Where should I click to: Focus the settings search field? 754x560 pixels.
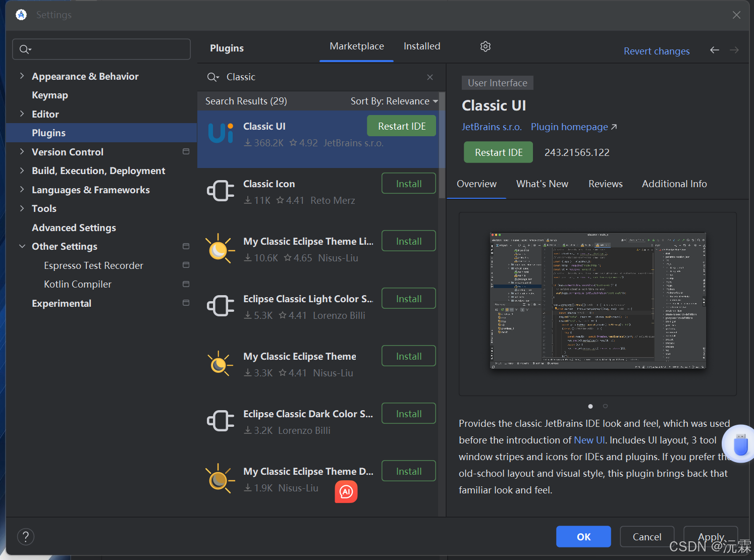coord(101,49)
